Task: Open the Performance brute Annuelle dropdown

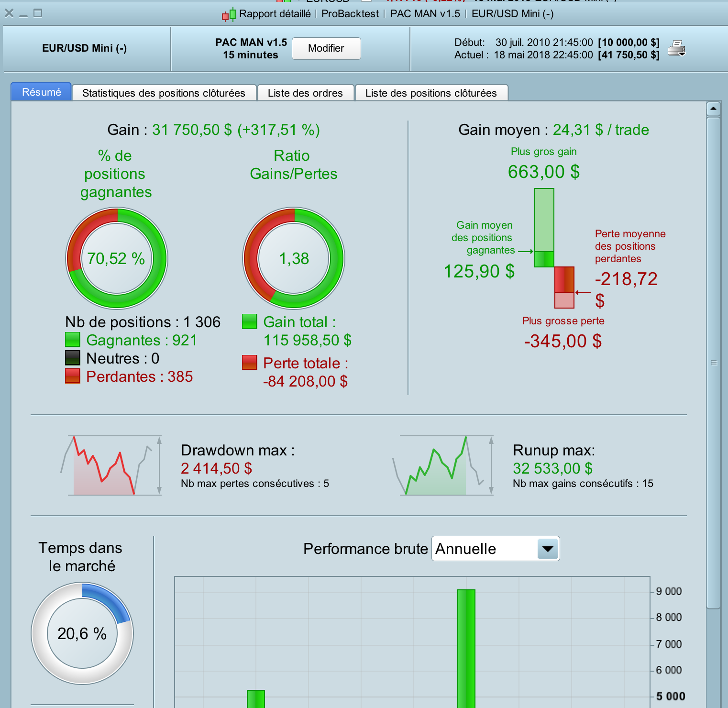Action: pos(496,548)
